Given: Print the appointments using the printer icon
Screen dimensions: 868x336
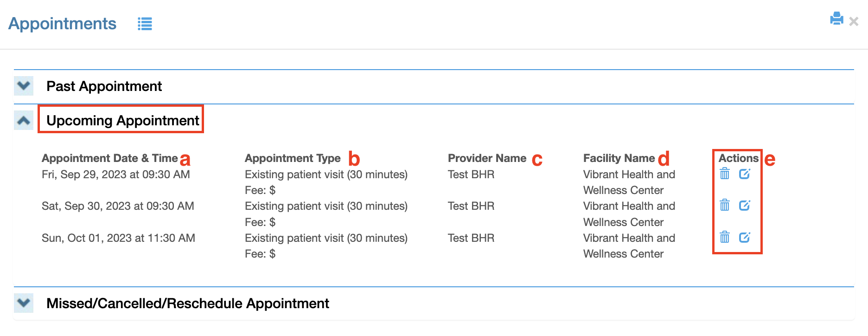Looking at the screenshot, I should click(x=836, y=19).
